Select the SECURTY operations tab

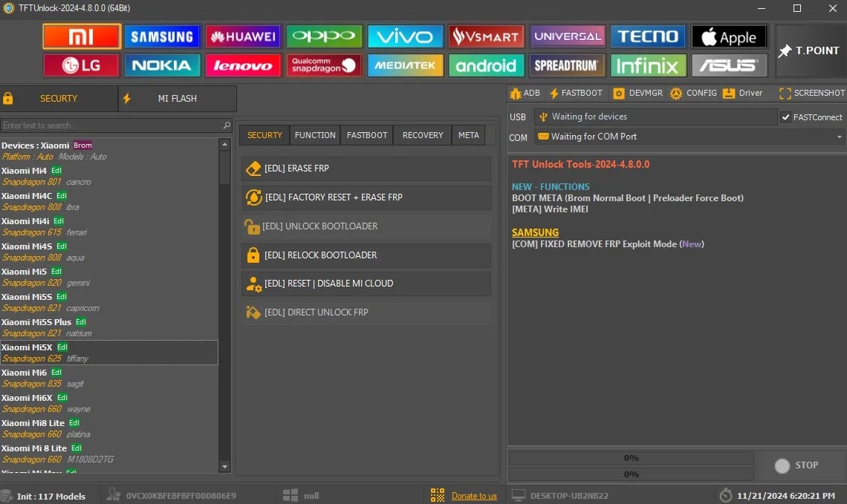265,135
